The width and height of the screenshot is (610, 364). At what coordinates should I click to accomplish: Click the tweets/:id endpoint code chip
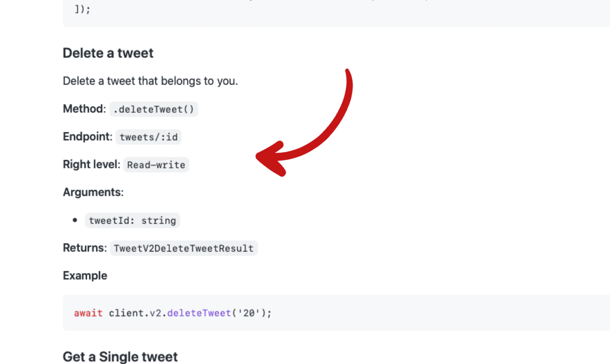[148, 137]
